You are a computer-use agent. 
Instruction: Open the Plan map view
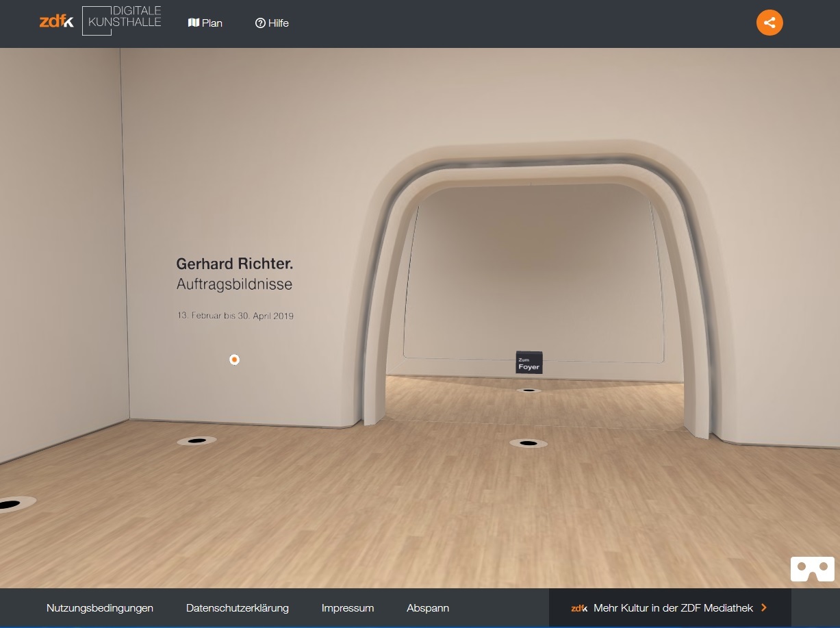tap(205, 23)
